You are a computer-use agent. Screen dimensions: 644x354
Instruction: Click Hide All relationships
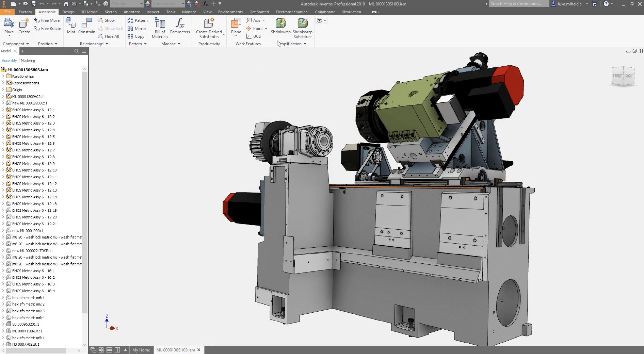click(108, 36)
